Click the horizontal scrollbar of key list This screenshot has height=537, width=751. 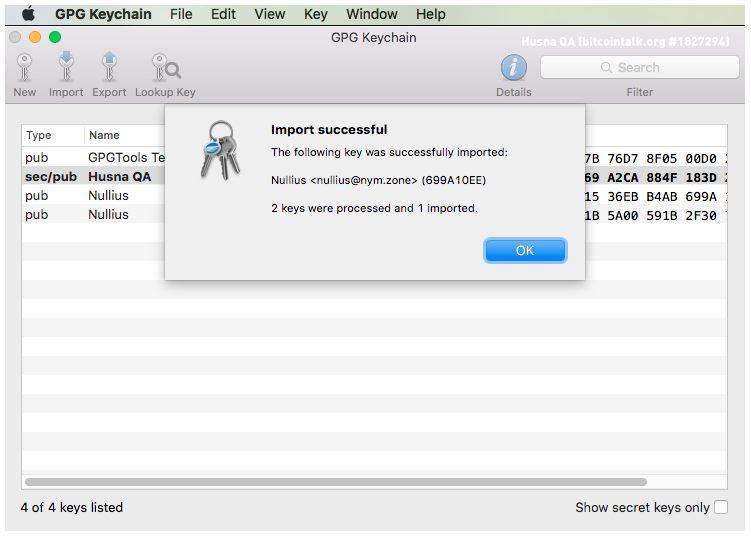tap(336, 481)
